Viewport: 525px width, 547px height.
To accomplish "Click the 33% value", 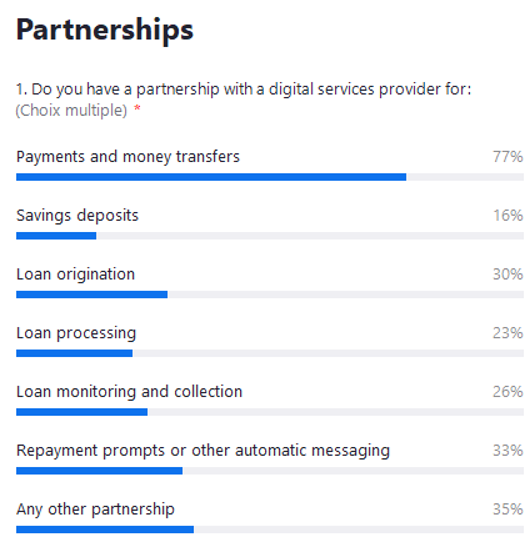I will (508, 450).
